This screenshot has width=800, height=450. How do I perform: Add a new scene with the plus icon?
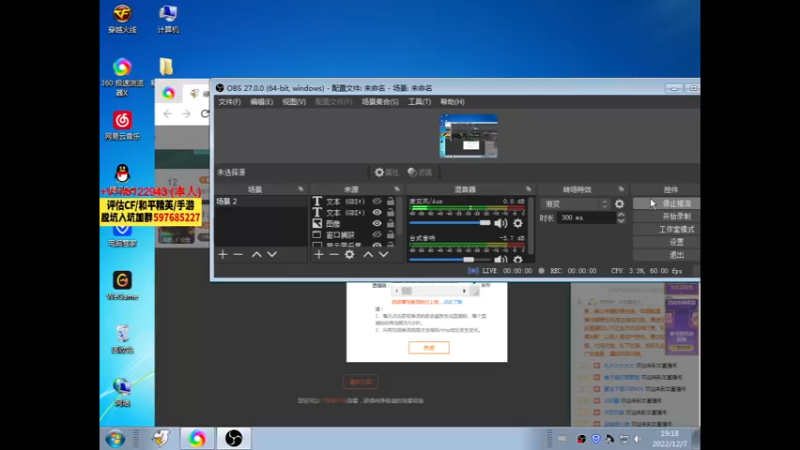pyautogui.click(x=223, y=254)
